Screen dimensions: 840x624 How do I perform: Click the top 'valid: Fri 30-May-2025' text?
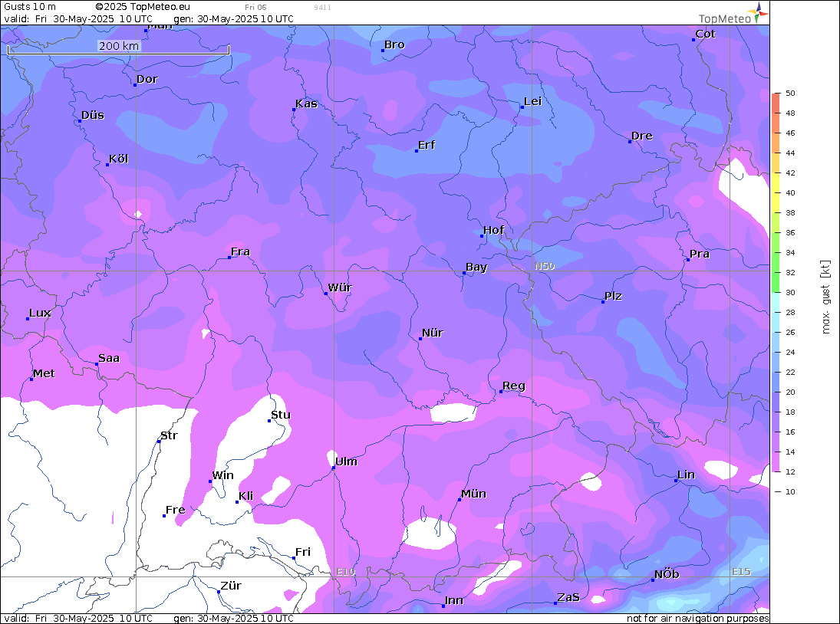pyautogui.click(x=78, y=18)
